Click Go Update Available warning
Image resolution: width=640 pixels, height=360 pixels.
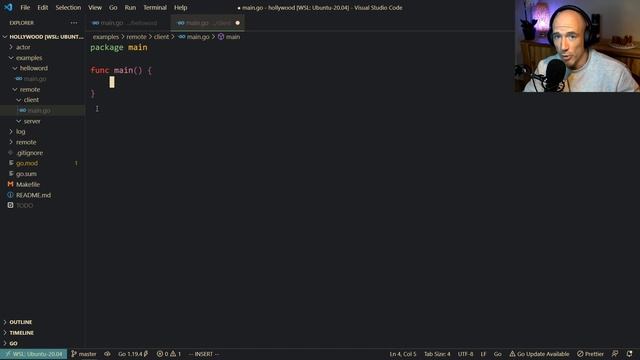point(539,354)
